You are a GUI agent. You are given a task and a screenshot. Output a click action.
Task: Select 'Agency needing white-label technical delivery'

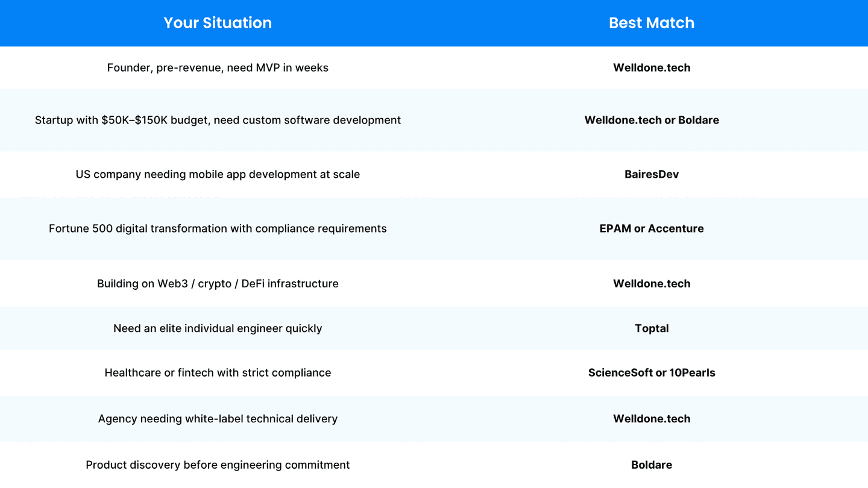coord(218,419)
